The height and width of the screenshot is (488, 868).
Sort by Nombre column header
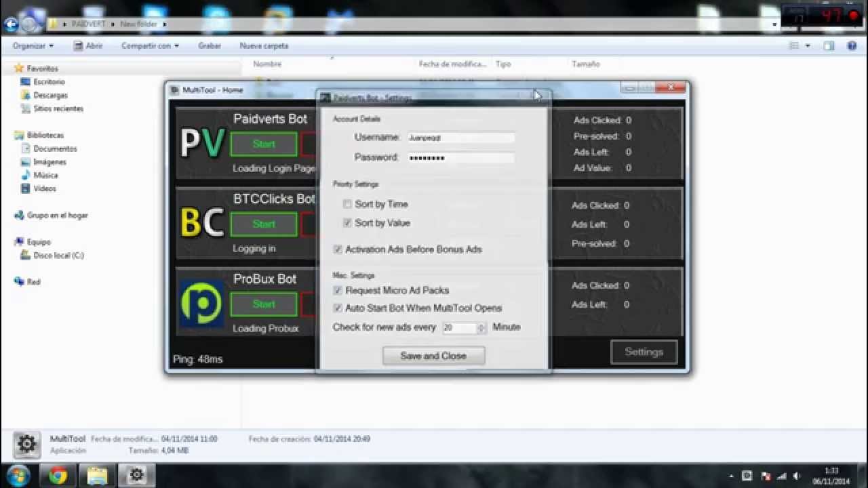267,64
